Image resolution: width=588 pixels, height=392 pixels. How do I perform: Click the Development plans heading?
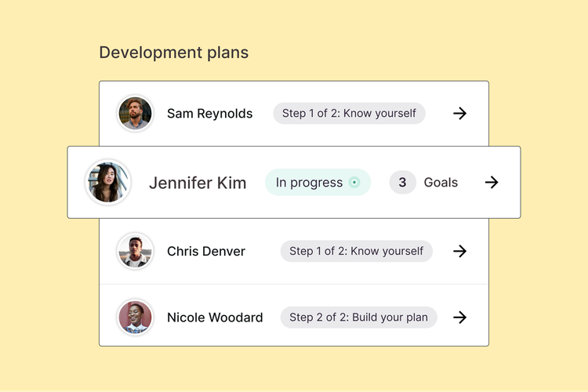coord(173,53)
